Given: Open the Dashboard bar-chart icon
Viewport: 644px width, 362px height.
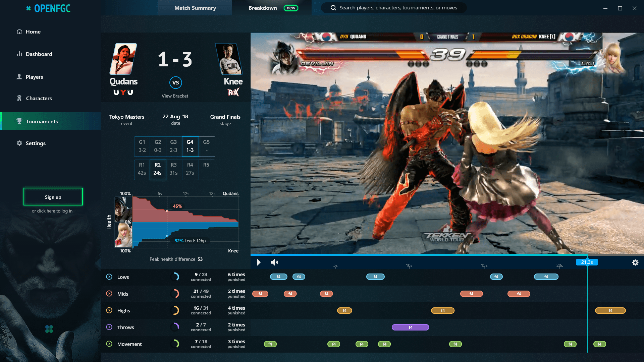Looking at the screenshot, I should 19,54.
